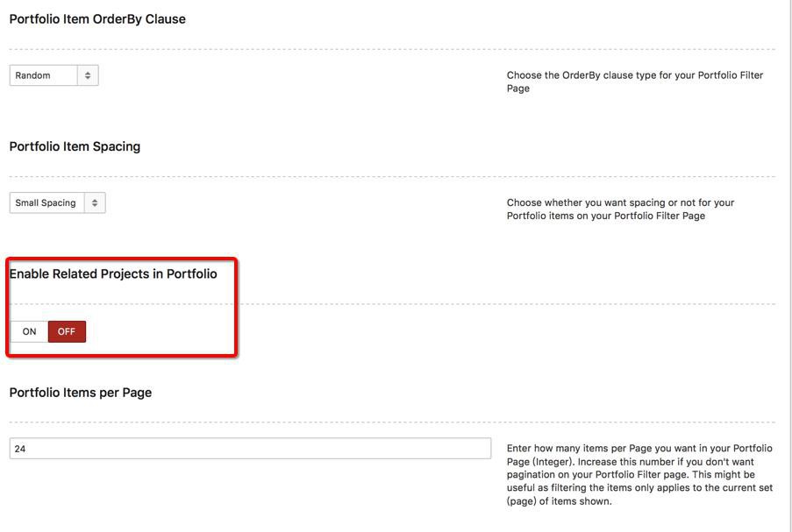Image resolution: width=792 pixels, height=532 pixels.
Task: Click the OrderBy clause type description text
Action: point(635,82)
